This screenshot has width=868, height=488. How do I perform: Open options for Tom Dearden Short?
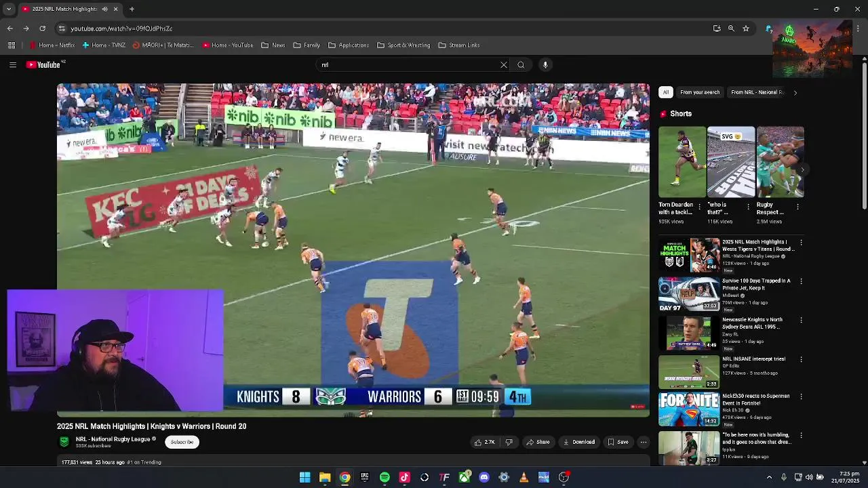(x=699, y=207)
